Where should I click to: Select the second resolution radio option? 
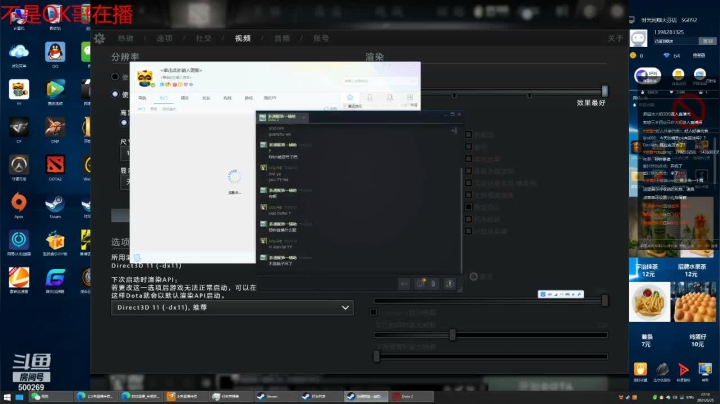coord(115,94)
